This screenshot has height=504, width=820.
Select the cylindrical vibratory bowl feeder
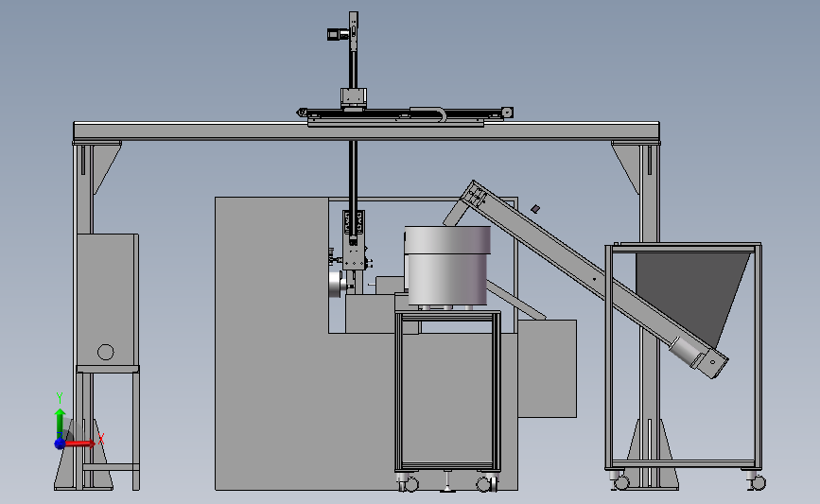[x=447, y=266]
